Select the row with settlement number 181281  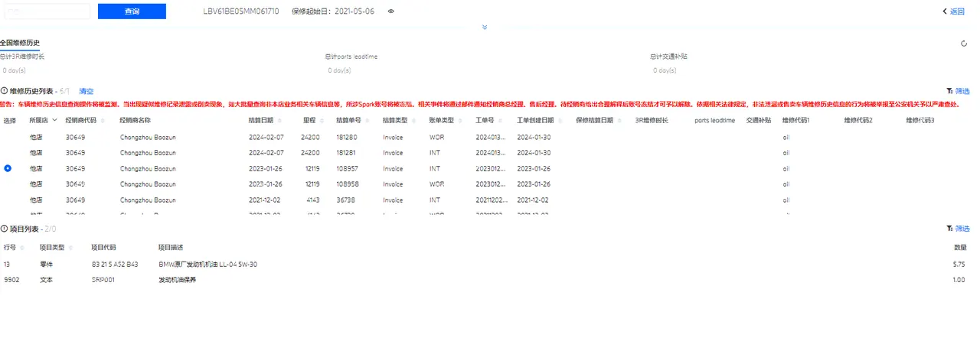coord(490,153)
